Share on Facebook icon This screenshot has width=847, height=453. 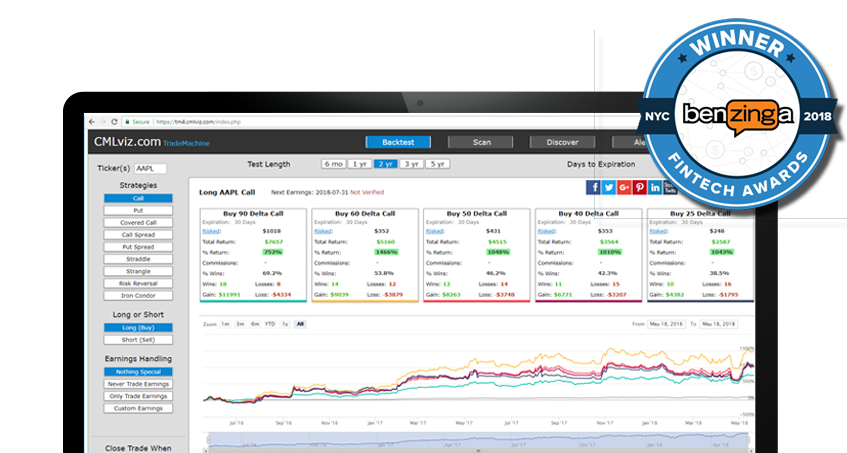[593, 187]
